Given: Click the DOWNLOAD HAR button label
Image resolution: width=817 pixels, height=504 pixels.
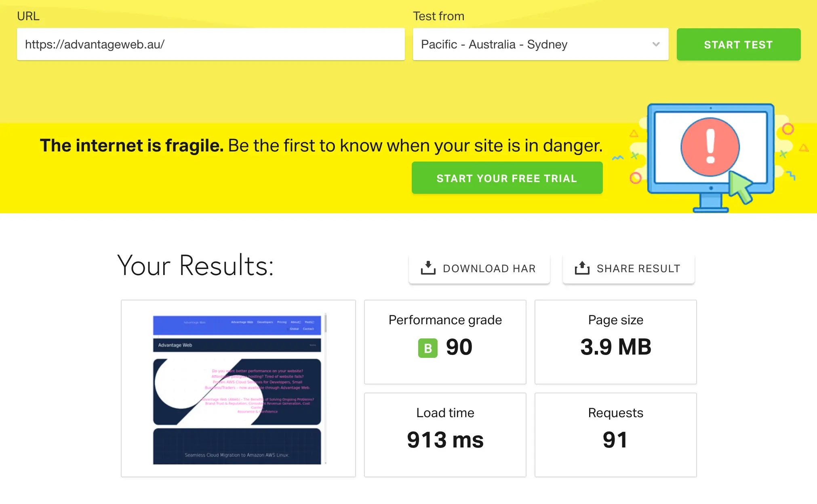Looking at the screenshot, I should coord(489,269).
